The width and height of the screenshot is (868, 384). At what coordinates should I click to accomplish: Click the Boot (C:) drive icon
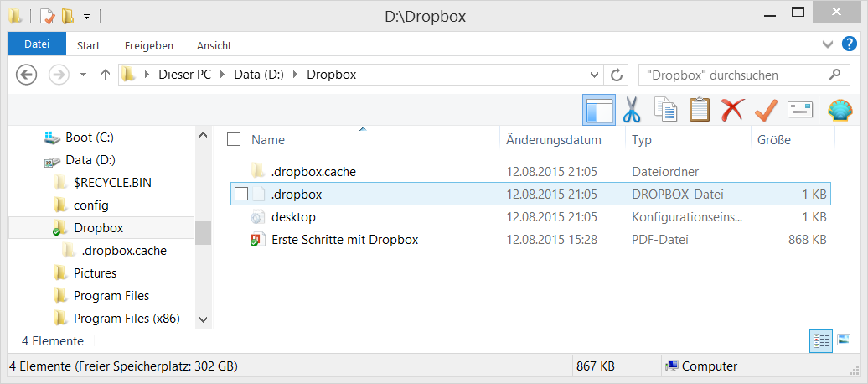pos(52,137)
